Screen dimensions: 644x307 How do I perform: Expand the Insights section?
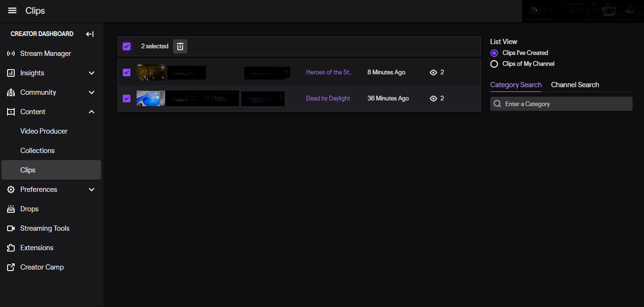[92, 73]
